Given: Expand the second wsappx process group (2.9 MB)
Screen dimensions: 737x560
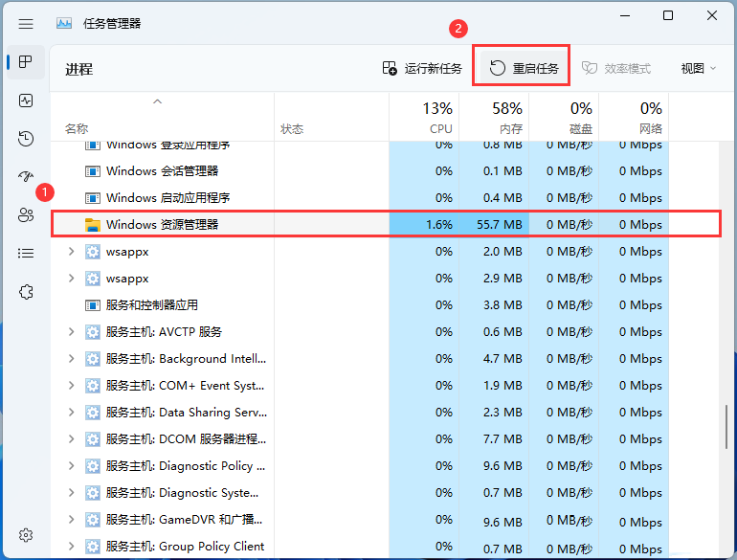Looking at the screenshot, I should (72, 279).
